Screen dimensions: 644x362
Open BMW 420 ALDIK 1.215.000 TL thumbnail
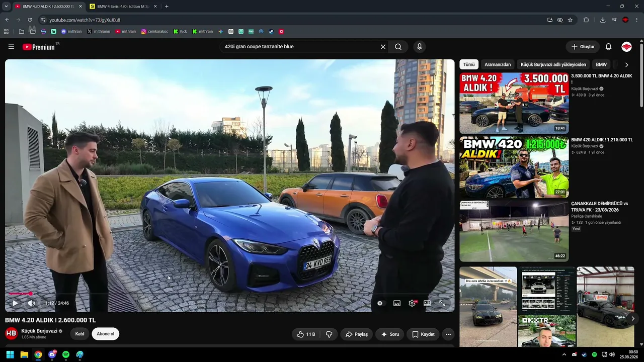pyautogui.click(x=514, y=167)
